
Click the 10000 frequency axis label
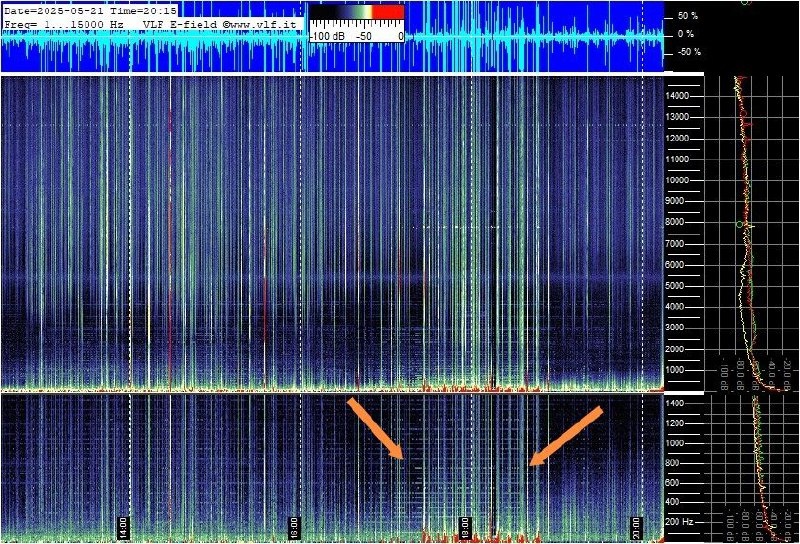click(x=677, y=180)
